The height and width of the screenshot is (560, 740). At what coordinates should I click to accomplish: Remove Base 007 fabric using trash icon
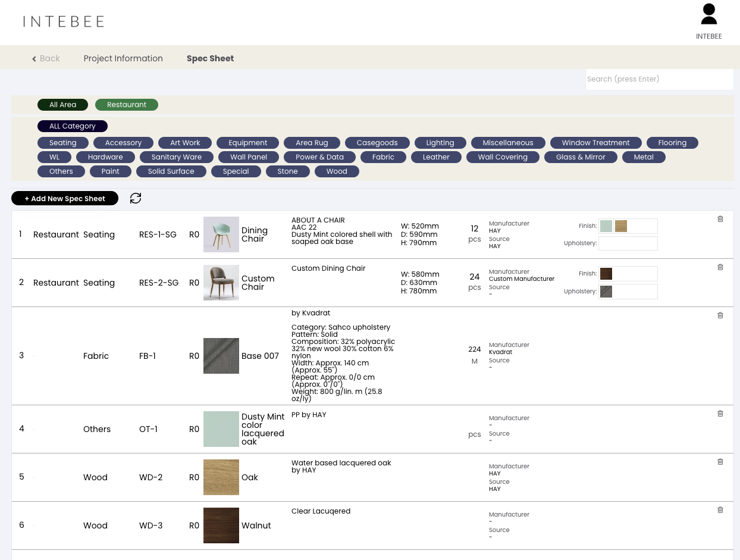pos(720,315)
